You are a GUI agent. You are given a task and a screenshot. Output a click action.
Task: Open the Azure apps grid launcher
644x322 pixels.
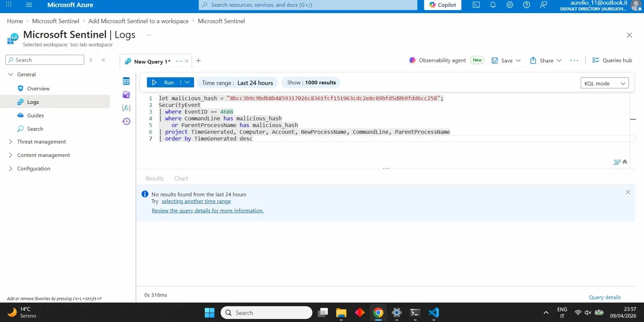[x=9, y=5]
